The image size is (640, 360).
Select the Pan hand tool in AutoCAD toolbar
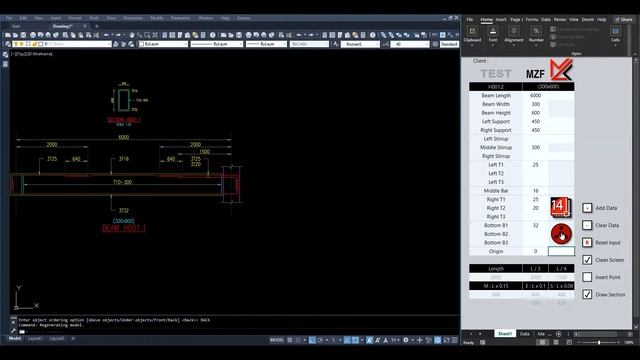132,35
